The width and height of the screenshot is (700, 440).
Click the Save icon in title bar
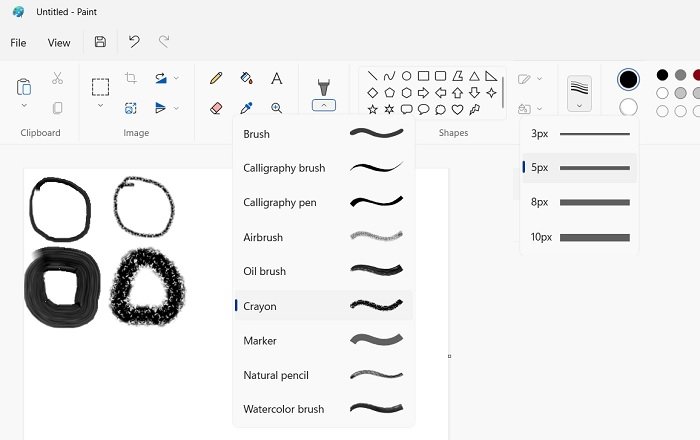100,42
